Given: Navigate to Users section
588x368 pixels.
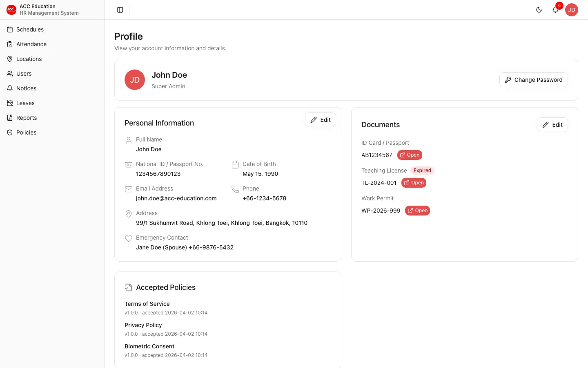Looking at the screenshot, I should click(52, 74).
